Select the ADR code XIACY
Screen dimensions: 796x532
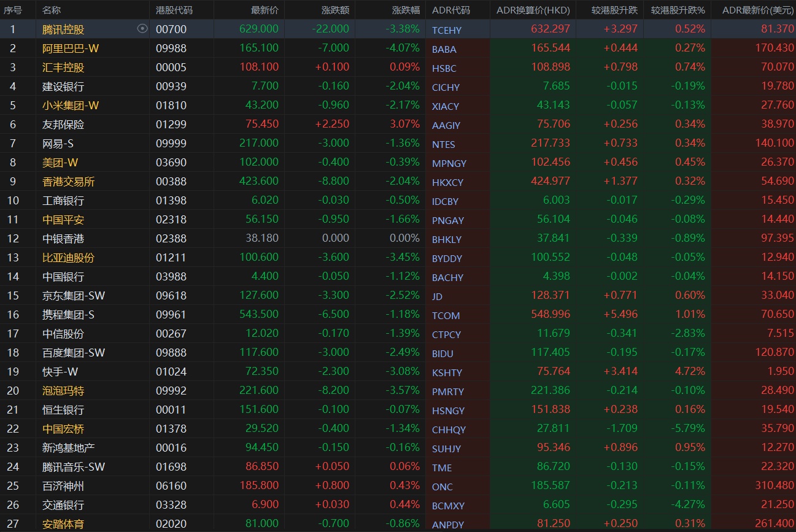(x=446, y=106)
